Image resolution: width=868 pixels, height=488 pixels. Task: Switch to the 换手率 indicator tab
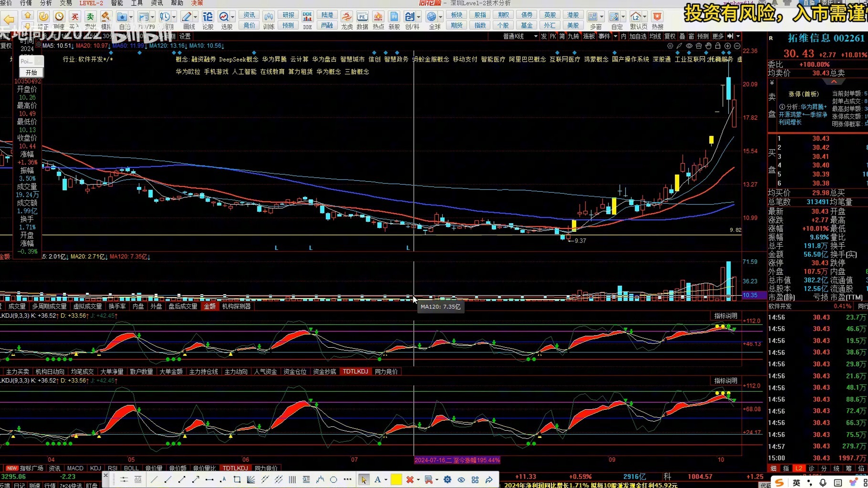pos(117,306)
